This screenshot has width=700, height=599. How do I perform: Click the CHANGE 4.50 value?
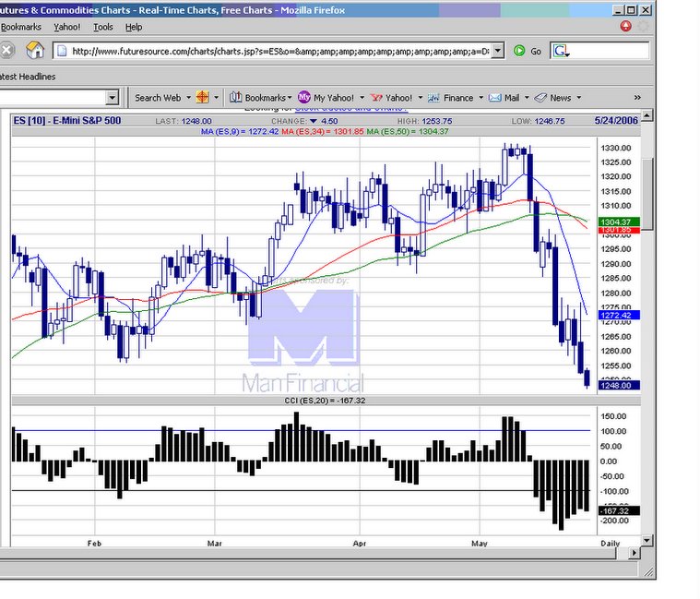(304, 121)
